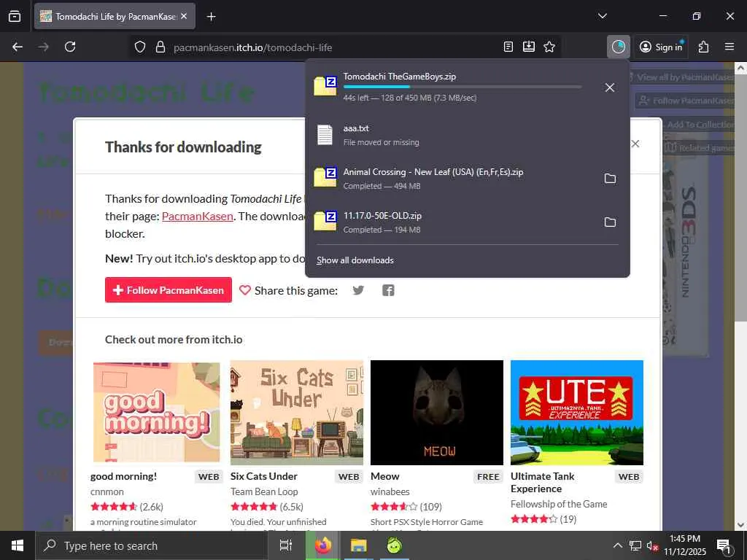This screenshot has width=747, height=560.
Task: Click Ultimate Tank Experience title link
Action: (x=543, y=483)
